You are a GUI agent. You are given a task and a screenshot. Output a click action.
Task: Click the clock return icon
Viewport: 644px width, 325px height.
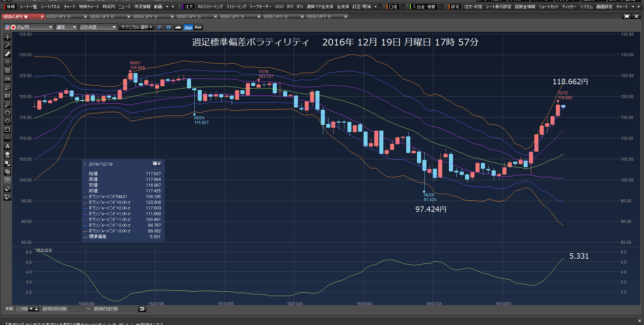point(7,163)
